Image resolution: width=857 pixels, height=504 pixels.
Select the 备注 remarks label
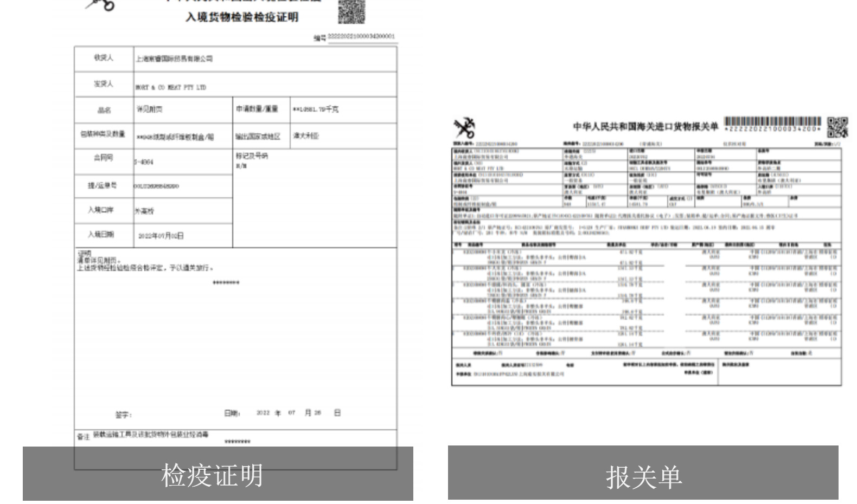[x=83, y=437]
